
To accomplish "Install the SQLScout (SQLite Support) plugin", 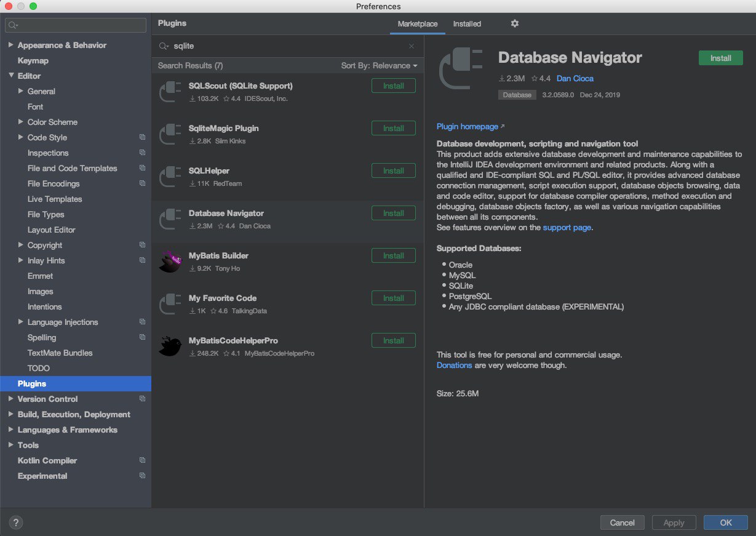I will pyautogui.click(x=394, y=86).
